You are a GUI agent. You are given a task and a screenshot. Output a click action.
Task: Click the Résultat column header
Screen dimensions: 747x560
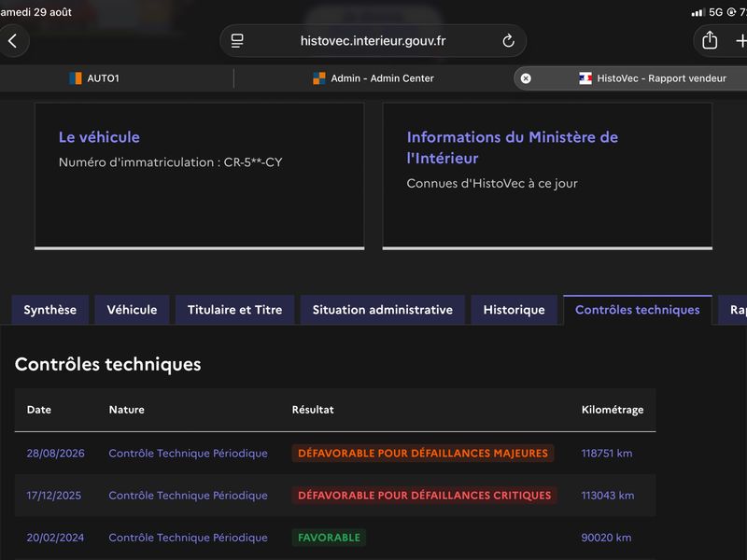coord(313,410)
